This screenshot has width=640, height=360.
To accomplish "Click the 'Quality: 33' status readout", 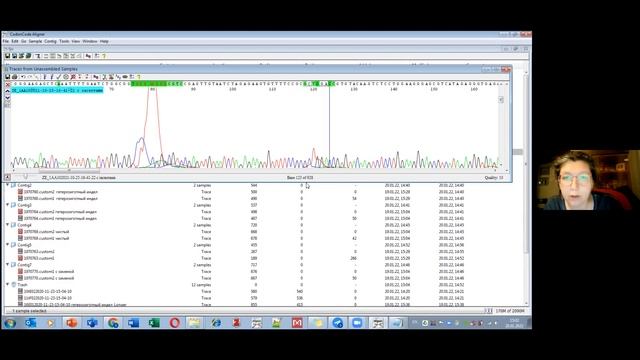I will coord(493,178).
